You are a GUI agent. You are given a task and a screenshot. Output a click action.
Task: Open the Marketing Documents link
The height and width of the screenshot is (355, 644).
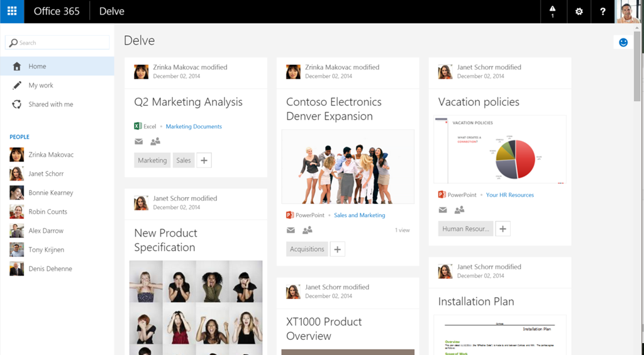[194, 126]
